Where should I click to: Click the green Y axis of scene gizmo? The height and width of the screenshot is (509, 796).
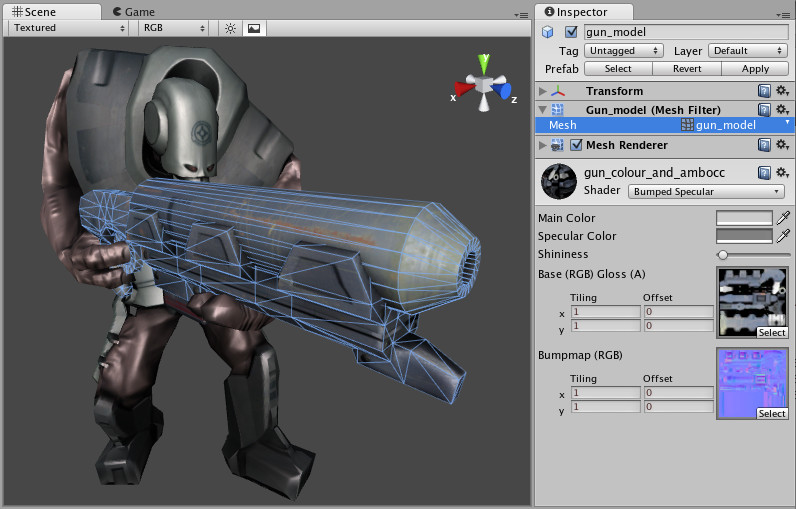pyautogui.click(x=484, y=64)
